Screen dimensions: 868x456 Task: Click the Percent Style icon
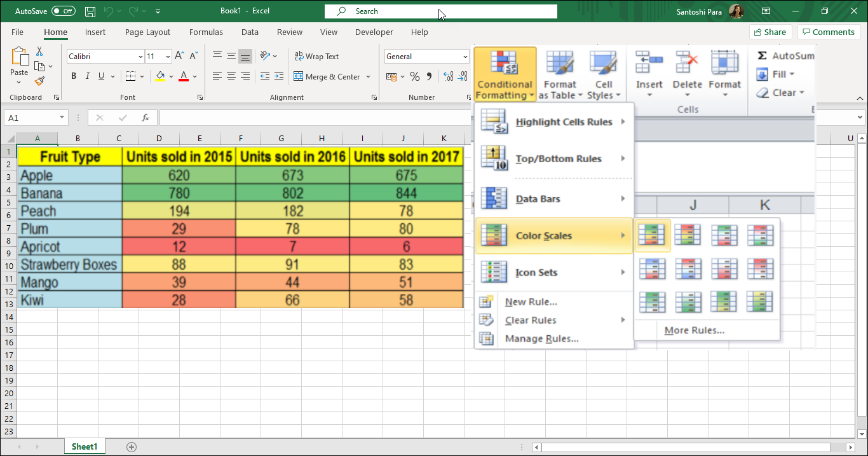tap(415, 75)
